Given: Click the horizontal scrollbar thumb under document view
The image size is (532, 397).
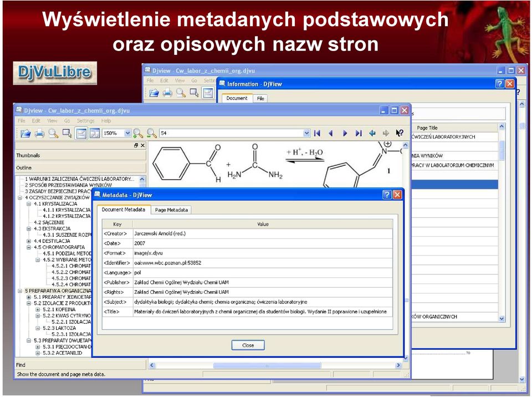Looking at the screenshot, I should point(267,365).
